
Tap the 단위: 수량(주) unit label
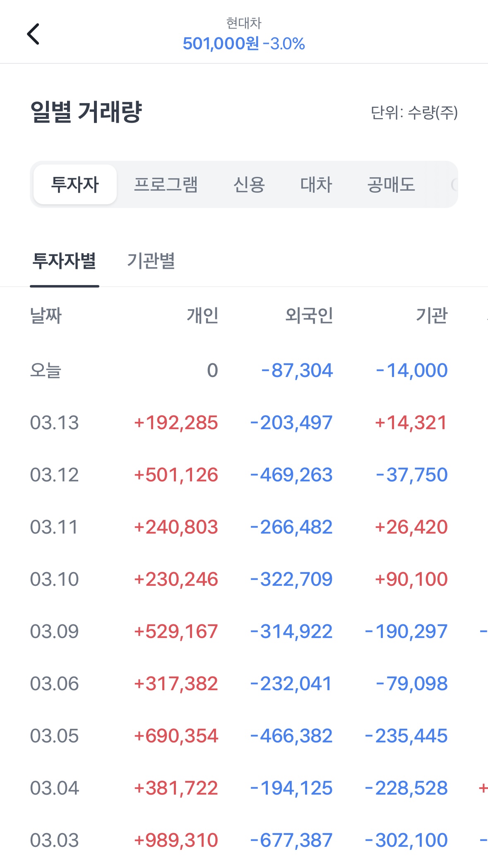tap(414, 112)
